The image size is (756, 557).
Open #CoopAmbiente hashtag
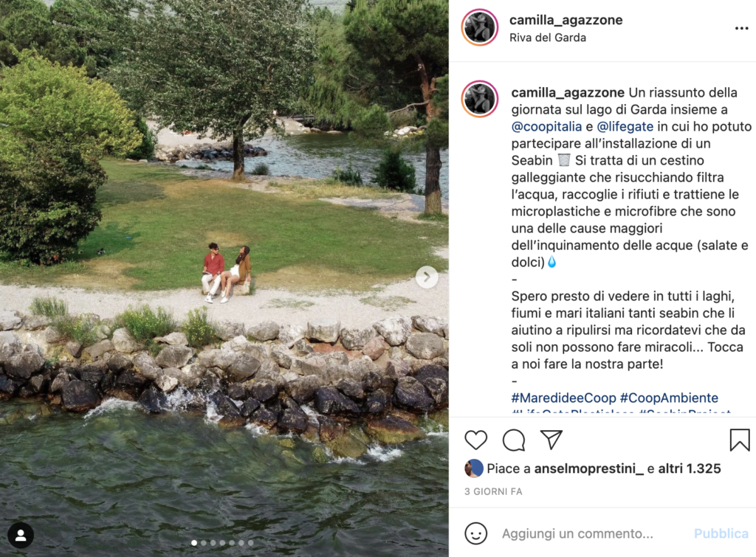[669, 398]
